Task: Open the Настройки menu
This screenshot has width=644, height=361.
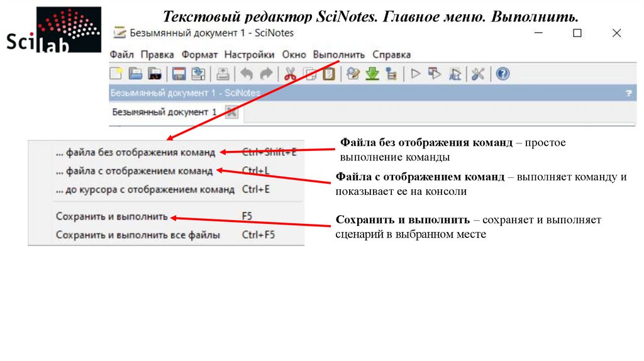Action: pyautogui.click(x=249, y=55)
